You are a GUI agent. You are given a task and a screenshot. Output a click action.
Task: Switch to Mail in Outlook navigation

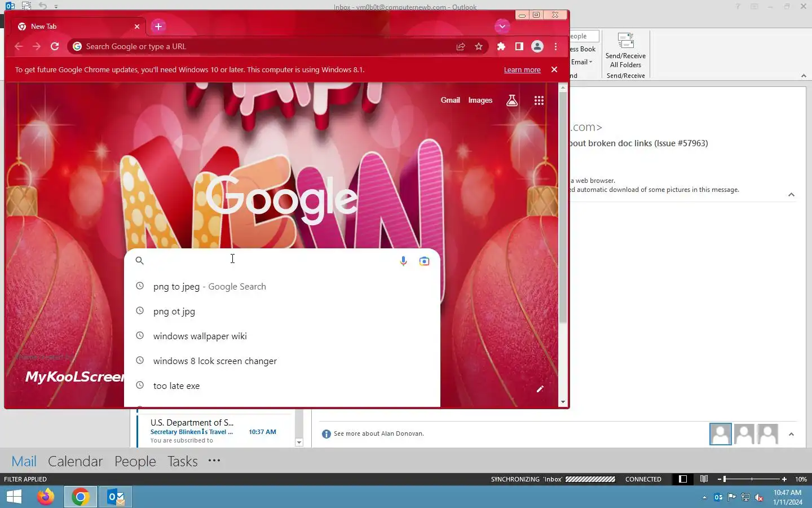tap(24, 461)
